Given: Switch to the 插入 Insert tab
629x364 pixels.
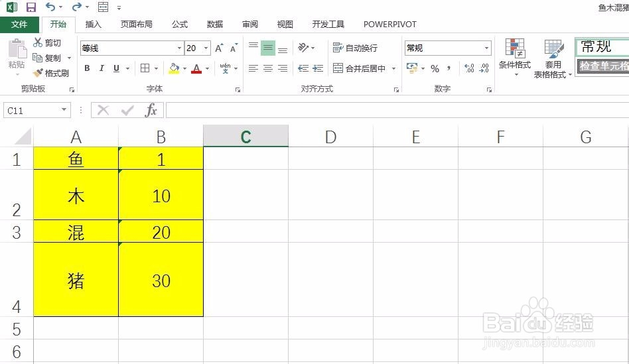Looking at the screenshot, I should pyautogui.click(x=93, y=25).
